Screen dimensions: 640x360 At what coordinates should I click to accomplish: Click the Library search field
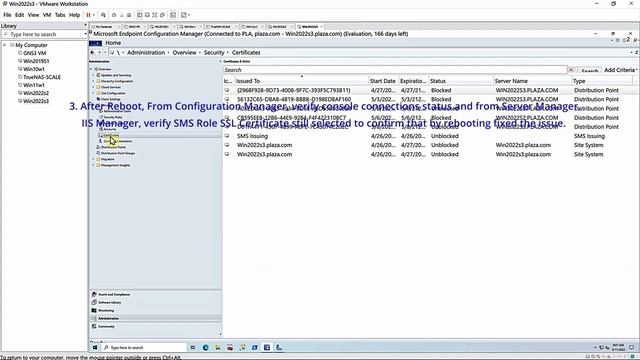click(x=44, y=34)
